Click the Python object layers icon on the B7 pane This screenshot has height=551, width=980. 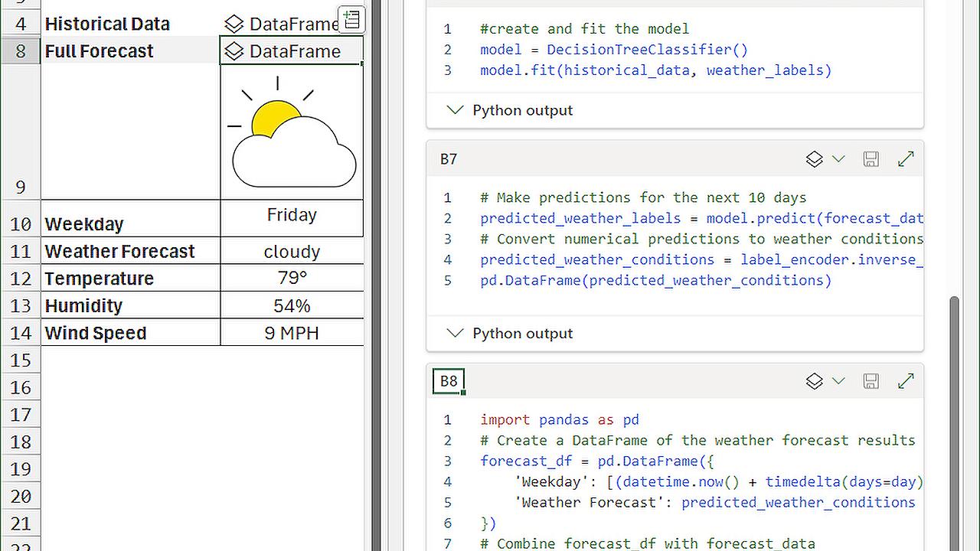[x=814, y=158]
